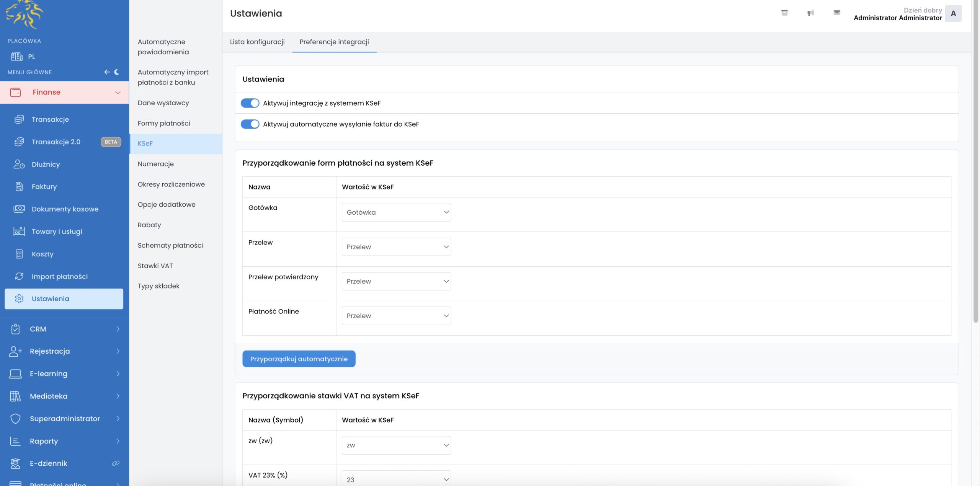Viewport: 980px width, 486px height.
Task: Click the archive box icon in header
Action: pyautogui.click(x=784, y=13)
